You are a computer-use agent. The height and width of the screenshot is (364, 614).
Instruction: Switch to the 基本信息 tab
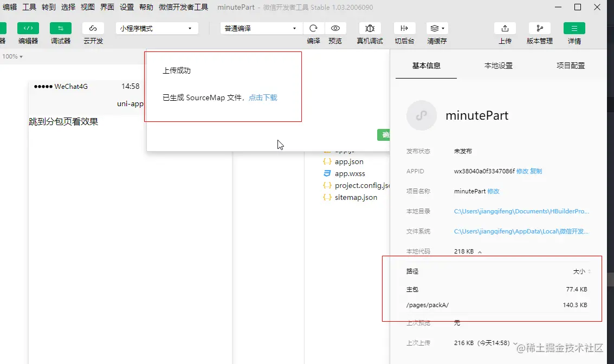[x=426, y=66]
